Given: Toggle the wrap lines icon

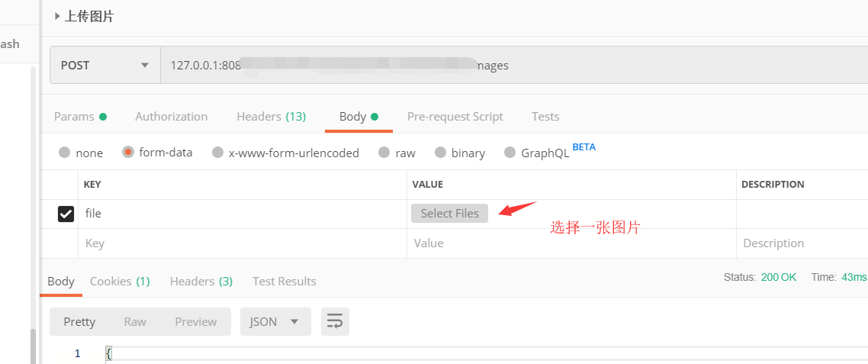Looking at the screenshot, I should point(335,322).
